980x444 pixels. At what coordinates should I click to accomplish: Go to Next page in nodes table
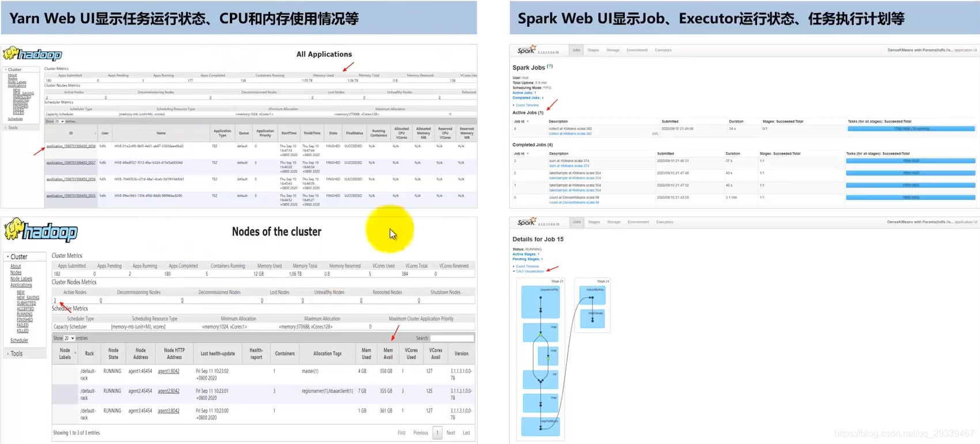click(x=451, y=432)
